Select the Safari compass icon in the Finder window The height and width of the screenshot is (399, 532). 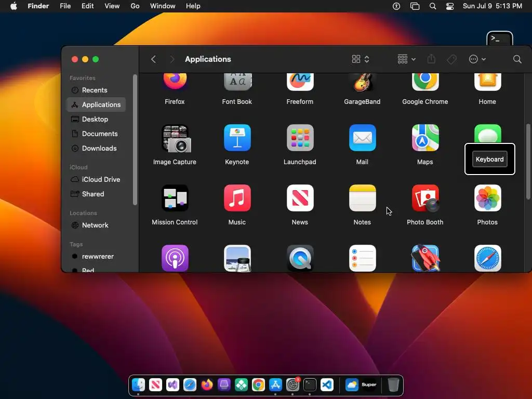(x=487, y=258)
